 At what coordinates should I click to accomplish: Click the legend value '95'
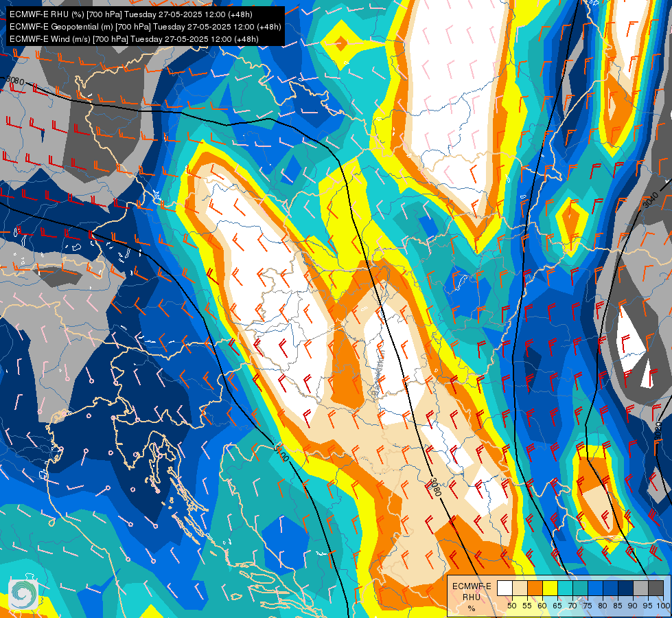[x=647, y=606]
